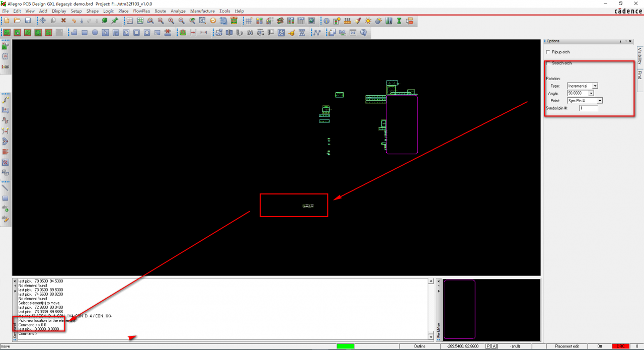Screen dimensions: 644x350
Task: Click the Highlight sun icon
Action: tap(368, 21)
